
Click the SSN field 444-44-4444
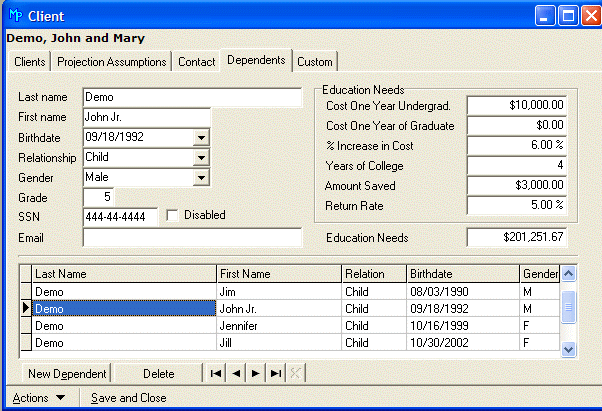coord(120,217)
